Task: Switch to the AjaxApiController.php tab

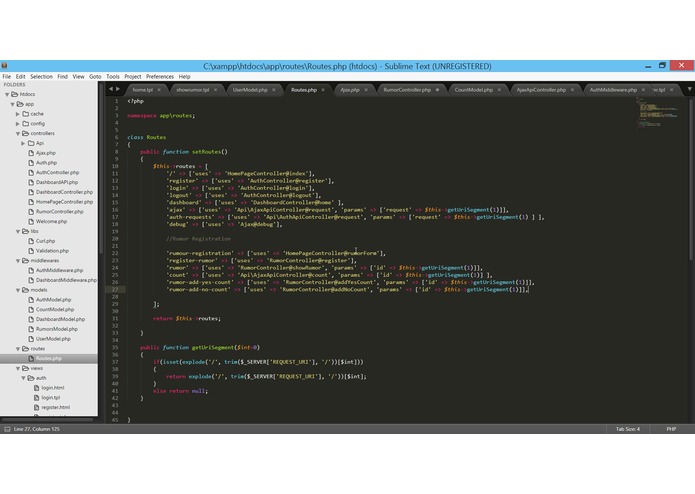Action: tap(541, 90)
